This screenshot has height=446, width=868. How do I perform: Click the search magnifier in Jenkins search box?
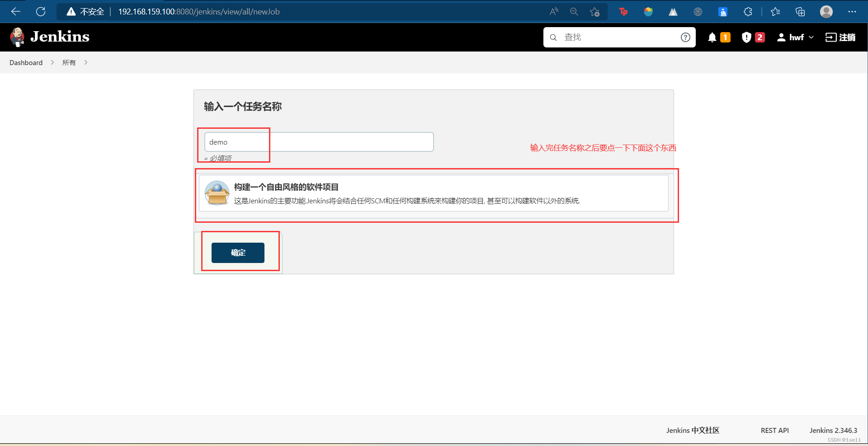pyautogui.click(x=553, y=38)
